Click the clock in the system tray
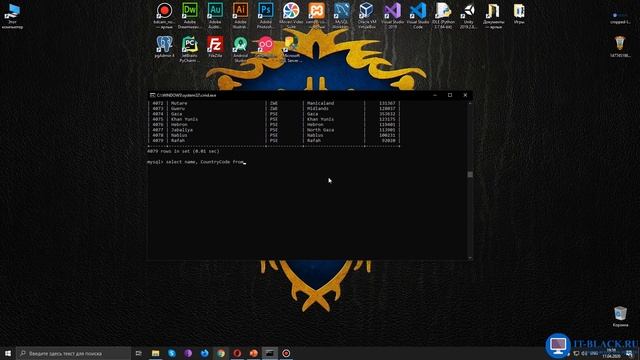This screenshot has height=360, width=640. pos(611,353)
